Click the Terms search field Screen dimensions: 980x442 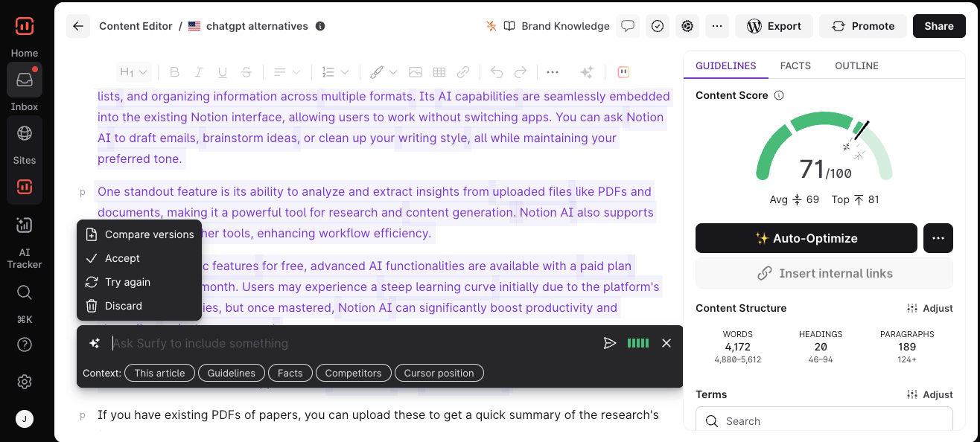[824, 421]
